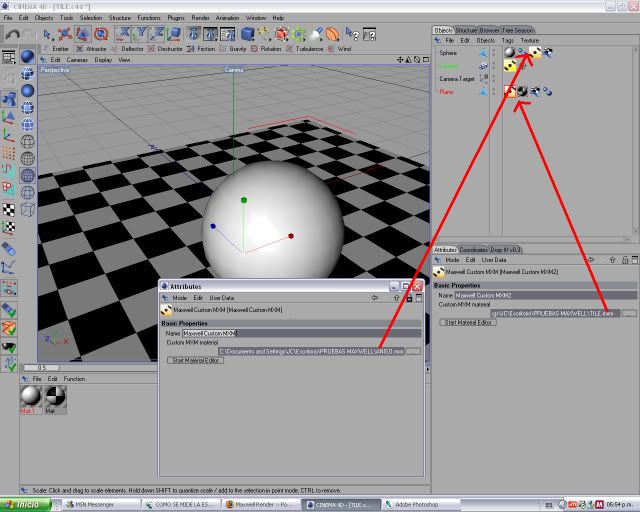Select the Polygons tool icon

click(9, 188)
